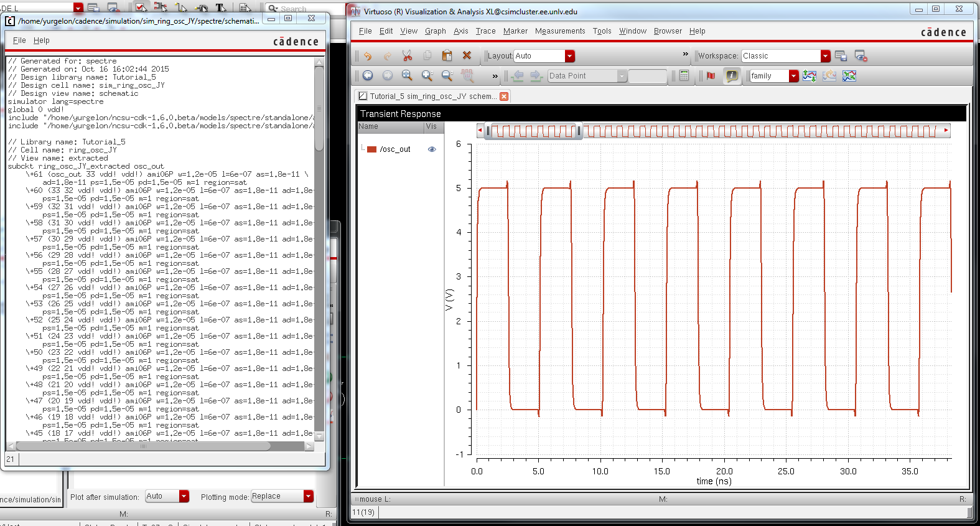Open the Layout dropdown set to Auto
The image size is (980, 526).
[x=569, y=56]
